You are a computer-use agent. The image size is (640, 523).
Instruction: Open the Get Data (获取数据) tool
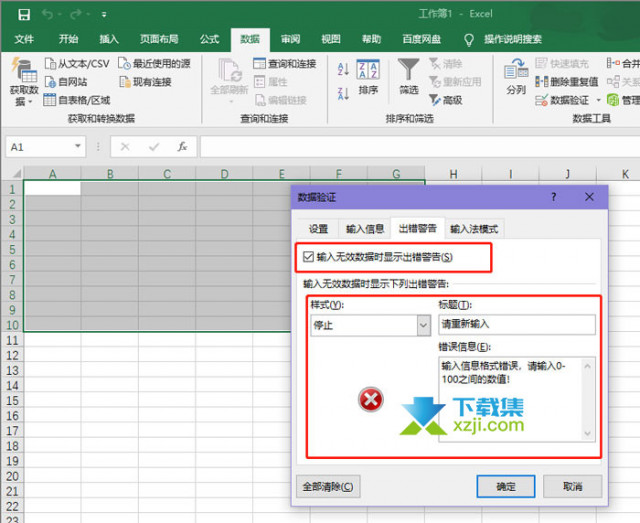[22, 82]
